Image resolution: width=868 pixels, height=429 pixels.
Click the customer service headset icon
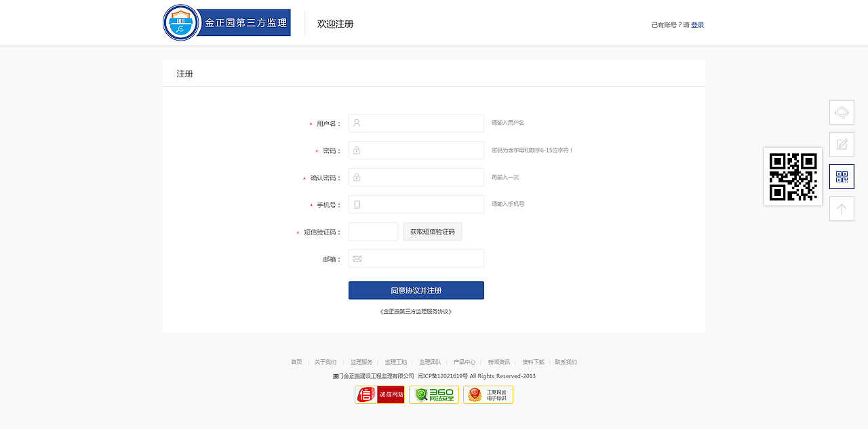tap(841, 112)
